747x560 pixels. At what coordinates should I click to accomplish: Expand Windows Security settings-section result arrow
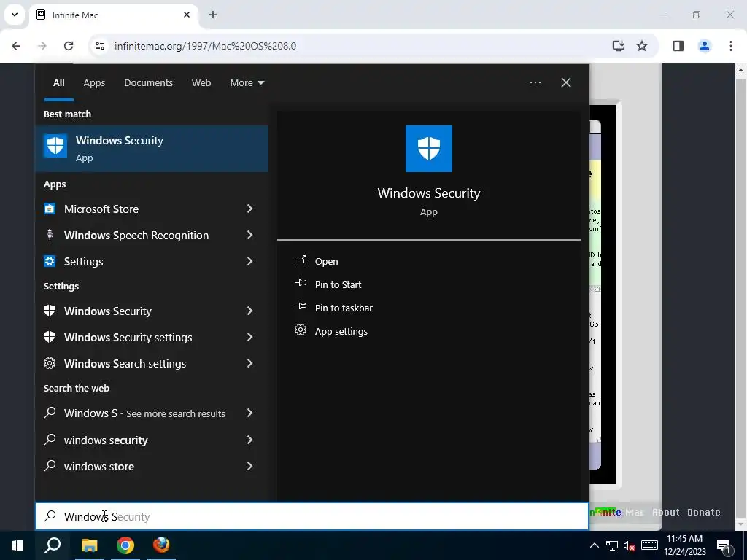tap(249, 311)
